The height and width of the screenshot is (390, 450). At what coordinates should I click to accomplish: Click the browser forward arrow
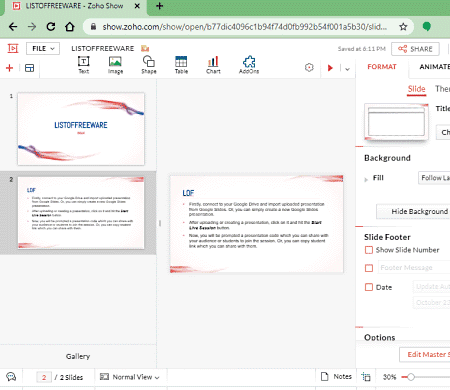tap(32, 27)
